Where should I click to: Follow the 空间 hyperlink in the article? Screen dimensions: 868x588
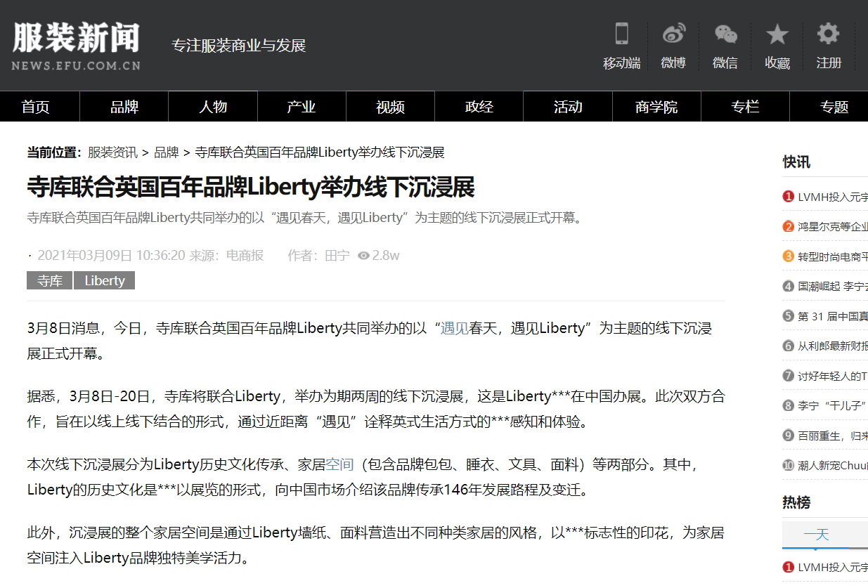[x=339, y=464]
